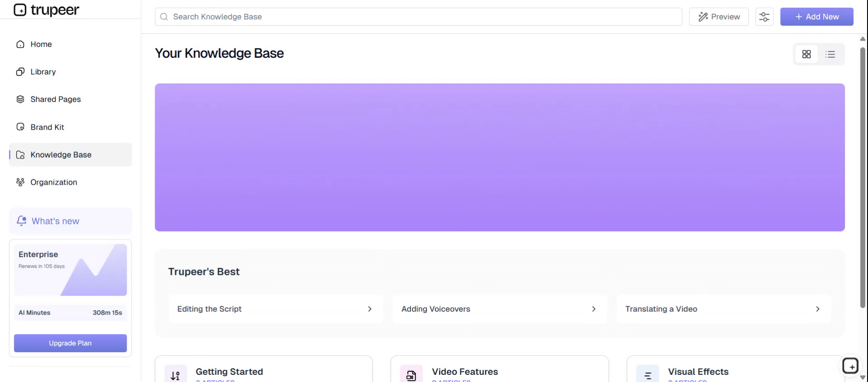
Task: Open Library in sidebar
Action: coord(70,72)
